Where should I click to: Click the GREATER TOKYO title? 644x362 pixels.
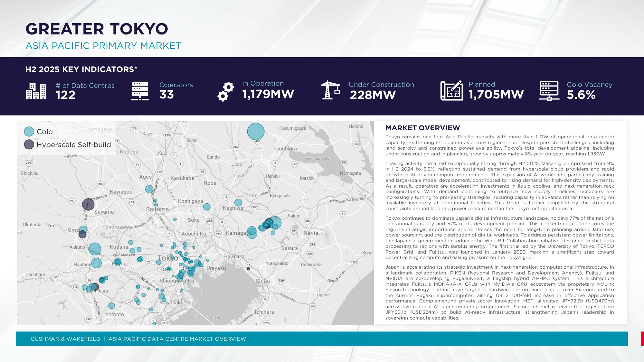[x=97, y=29]
